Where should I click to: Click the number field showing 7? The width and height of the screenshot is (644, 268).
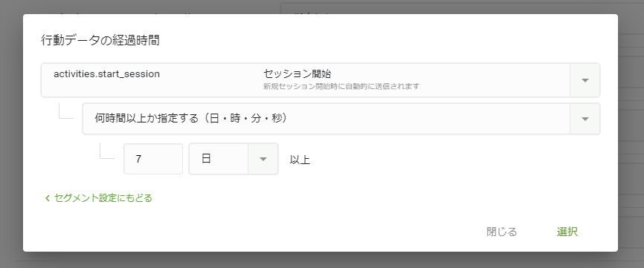pos(153,159)
